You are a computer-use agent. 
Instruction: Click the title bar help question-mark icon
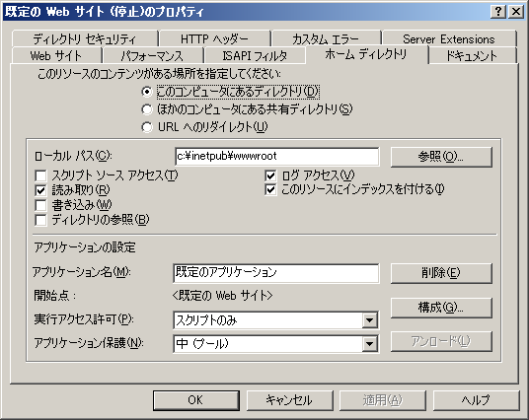tap(498, 12)
